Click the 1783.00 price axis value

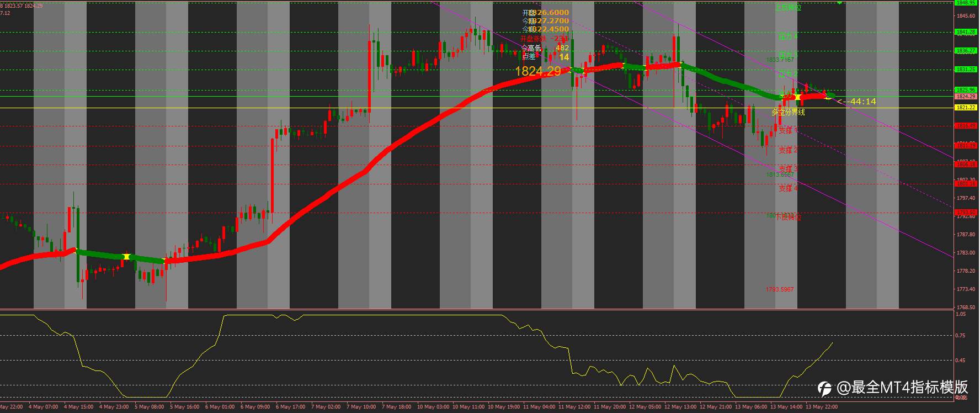pos(966,252)
